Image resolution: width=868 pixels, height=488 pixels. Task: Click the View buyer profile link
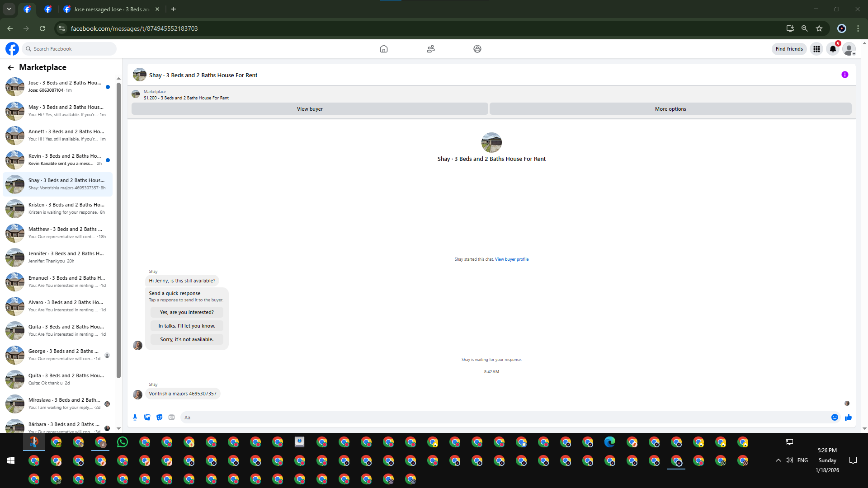coord(511,259)
